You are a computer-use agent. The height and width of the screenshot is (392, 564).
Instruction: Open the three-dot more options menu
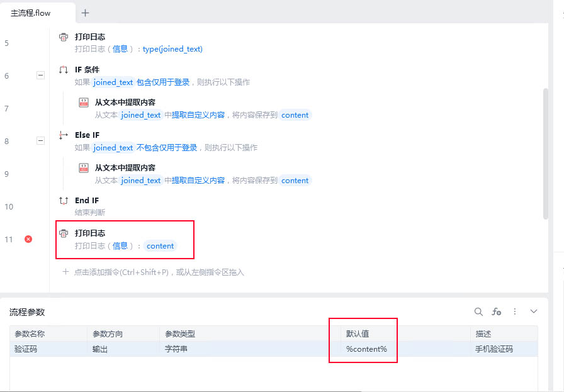(x=515, y=311)
